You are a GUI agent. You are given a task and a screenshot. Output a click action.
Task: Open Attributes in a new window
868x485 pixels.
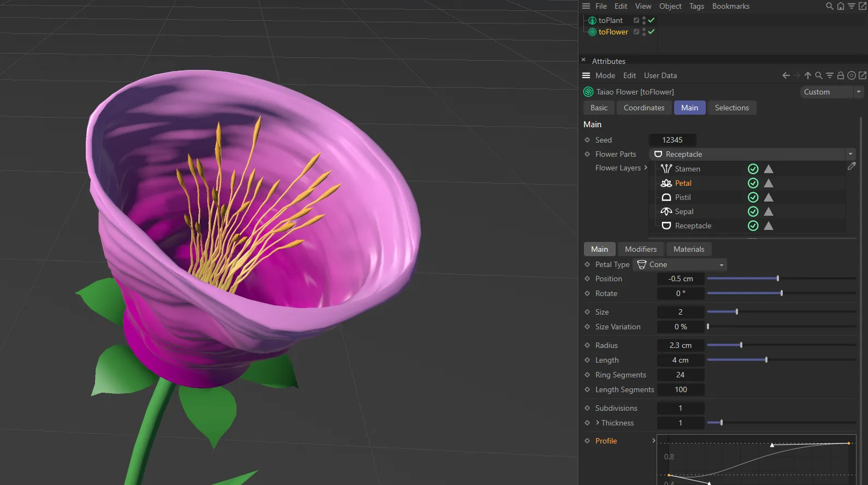[863, 75]
